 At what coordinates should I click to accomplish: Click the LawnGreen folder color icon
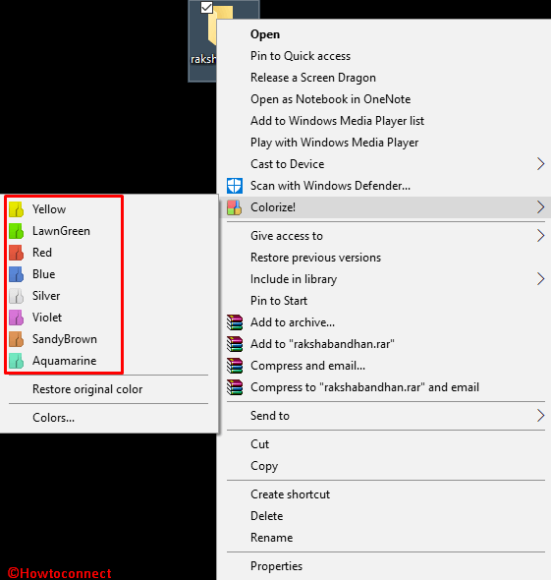[x=17, y=231]
